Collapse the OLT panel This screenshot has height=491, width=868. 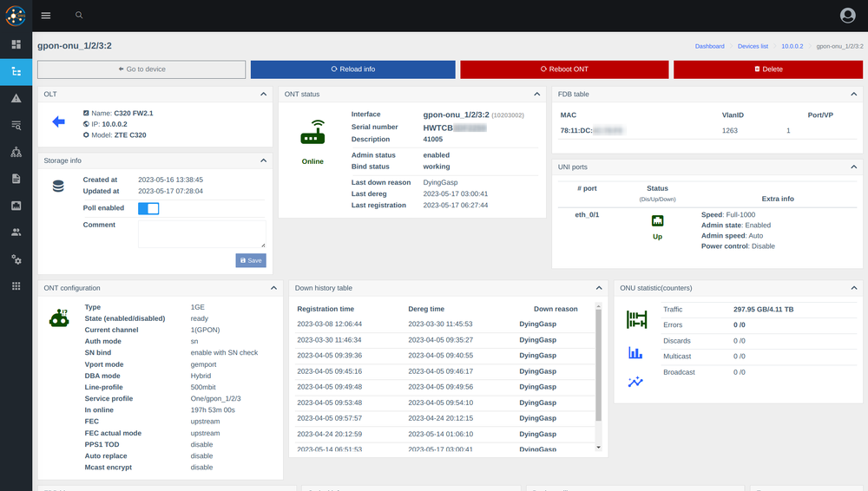click(x=264, y=94)
